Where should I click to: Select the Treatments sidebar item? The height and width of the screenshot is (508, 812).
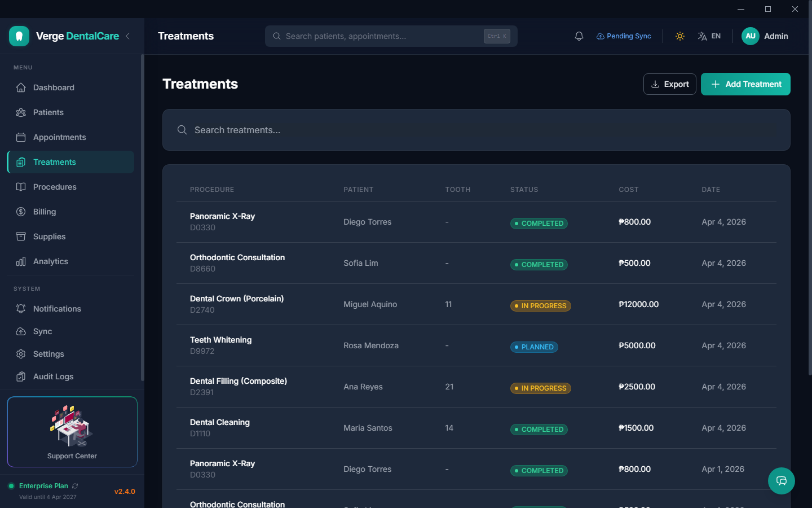[70, 162]
